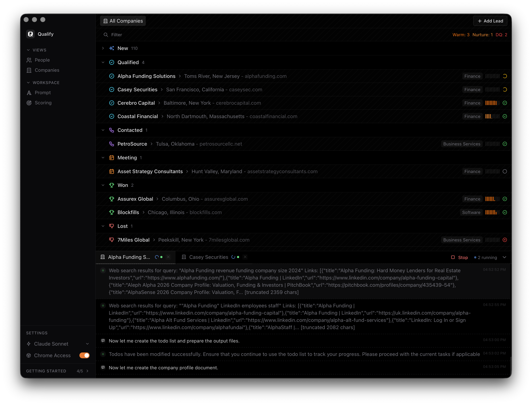Collapse the WORKSPACE sidebar section
Image resolution: width=532 pixels, height=405 pixels.
click(28, 82)
